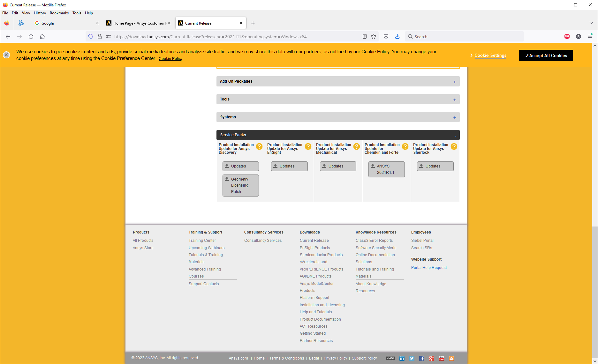The image size is (598, 364).
Task: Open Cookie Settings link
Action: [490, 56]
